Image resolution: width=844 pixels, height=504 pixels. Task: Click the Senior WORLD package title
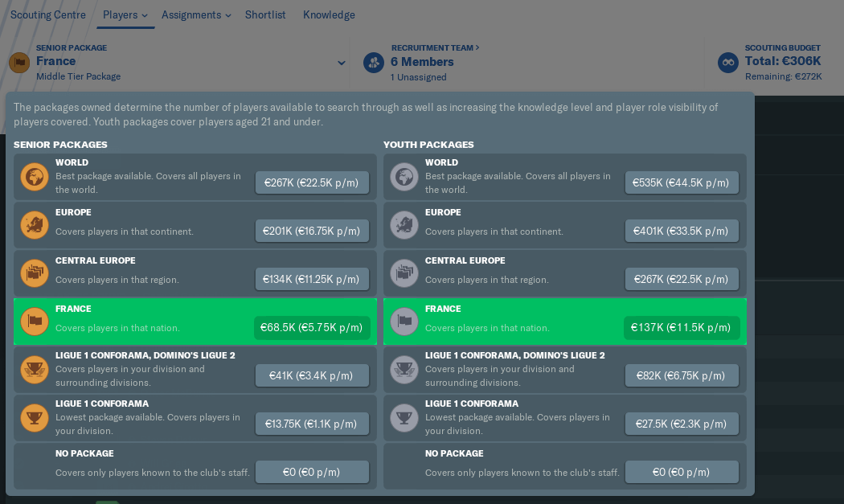pos(72,162)
